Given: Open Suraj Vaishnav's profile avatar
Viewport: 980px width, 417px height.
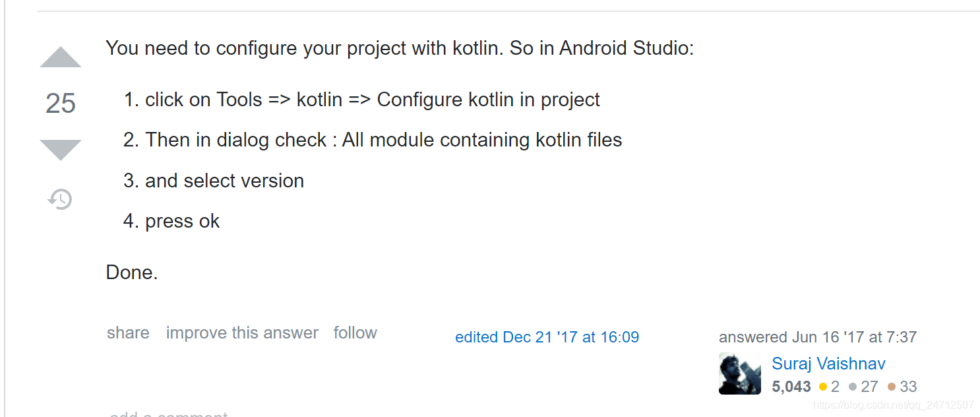Looking at the screenshot, I should click(740, 373).
